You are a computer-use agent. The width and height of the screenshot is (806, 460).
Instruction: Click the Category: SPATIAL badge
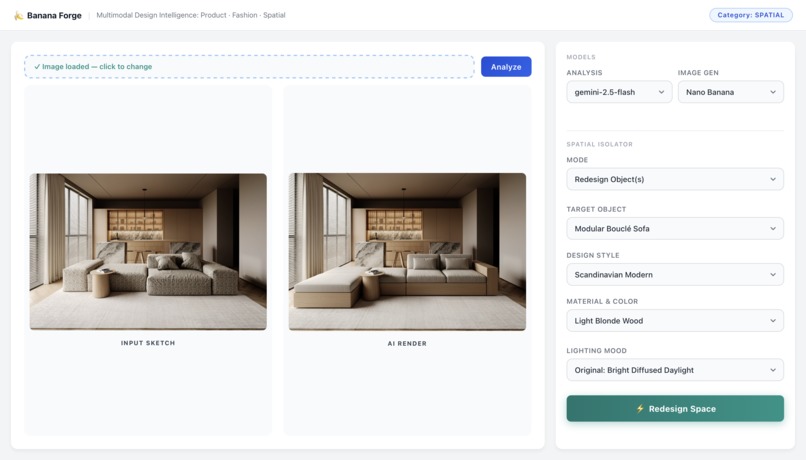[750, 15]
